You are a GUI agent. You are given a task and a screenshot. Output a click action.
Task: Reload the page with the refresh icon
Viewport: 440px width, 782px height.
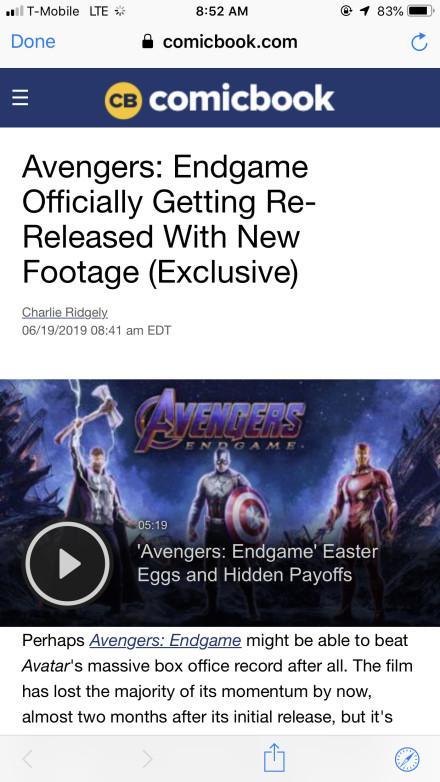419,42
